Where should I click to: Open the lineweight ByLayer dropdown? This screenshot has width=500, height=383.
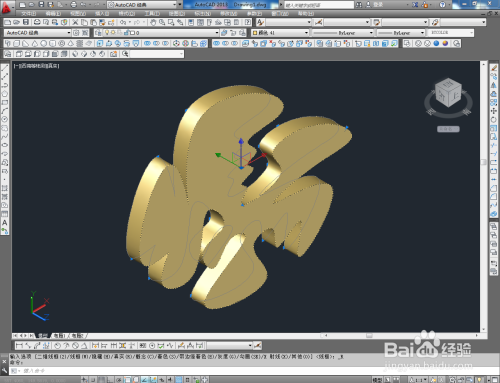point(422,33)
